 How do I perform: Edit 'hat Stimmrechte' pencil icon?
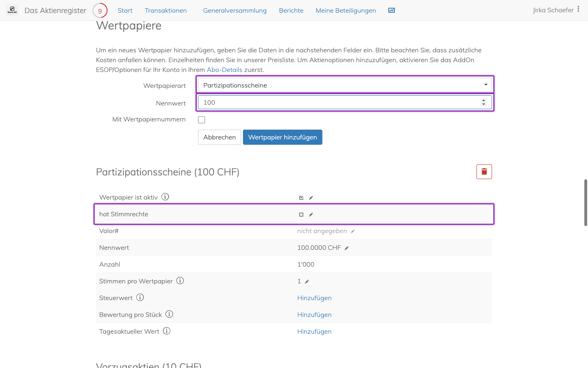pos(311,215)
